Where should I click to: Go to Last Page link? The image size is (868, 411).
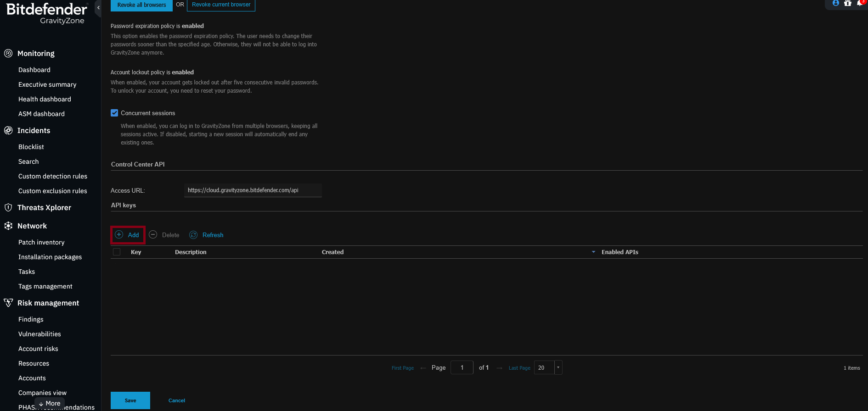[x=519, y=368]
